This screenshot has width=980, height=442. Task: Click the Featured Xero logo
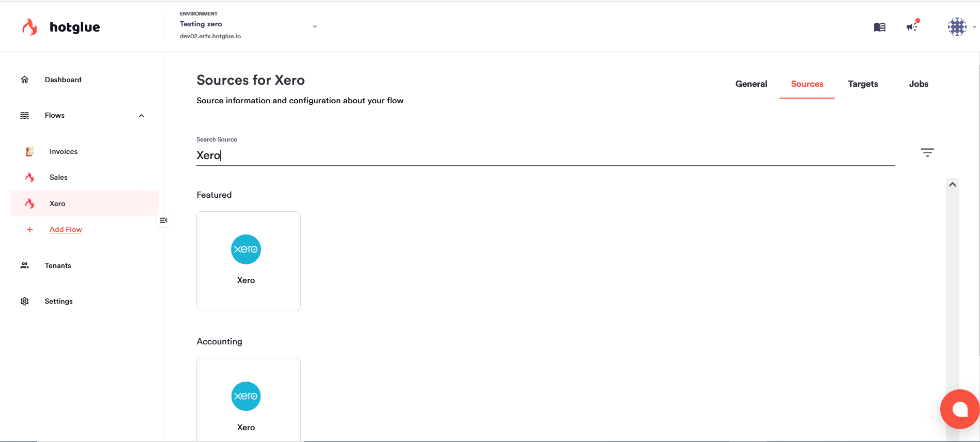[x=246, y=249]
